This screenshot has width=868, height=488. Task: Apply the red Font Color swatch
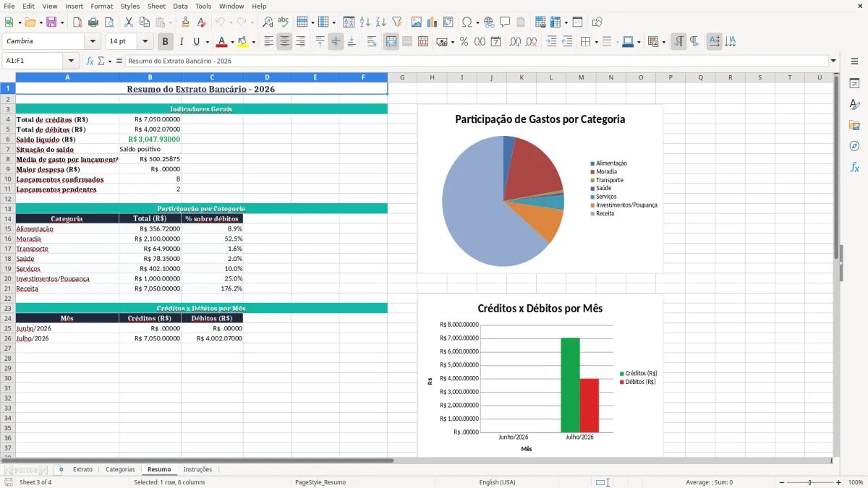(222, 42)
